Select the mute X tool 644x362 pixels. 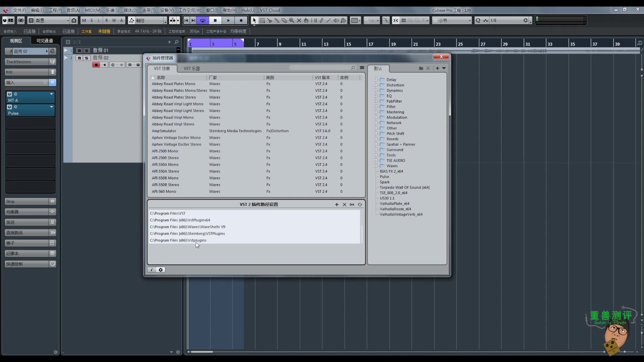pyautogui.click(x=299, y=20)
